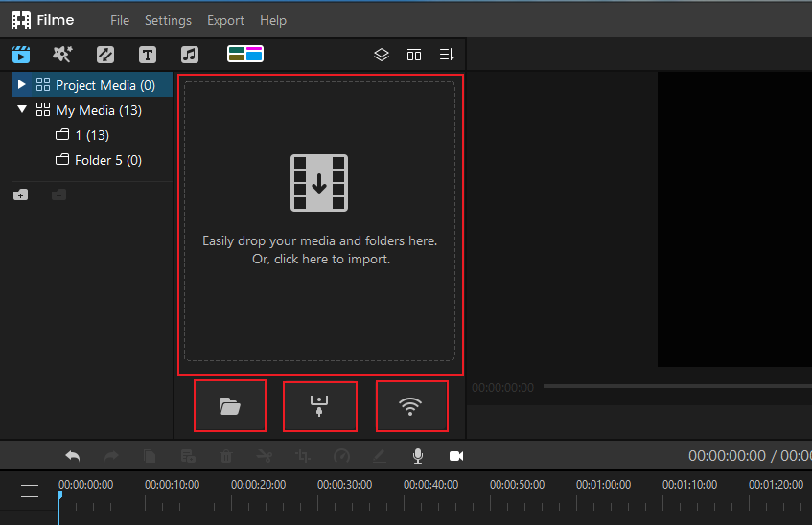Image resolution: width=812 pixels, height=525 pixels.
Task: Click the preview playback progress slider
Action: click(x=678, y=386)
